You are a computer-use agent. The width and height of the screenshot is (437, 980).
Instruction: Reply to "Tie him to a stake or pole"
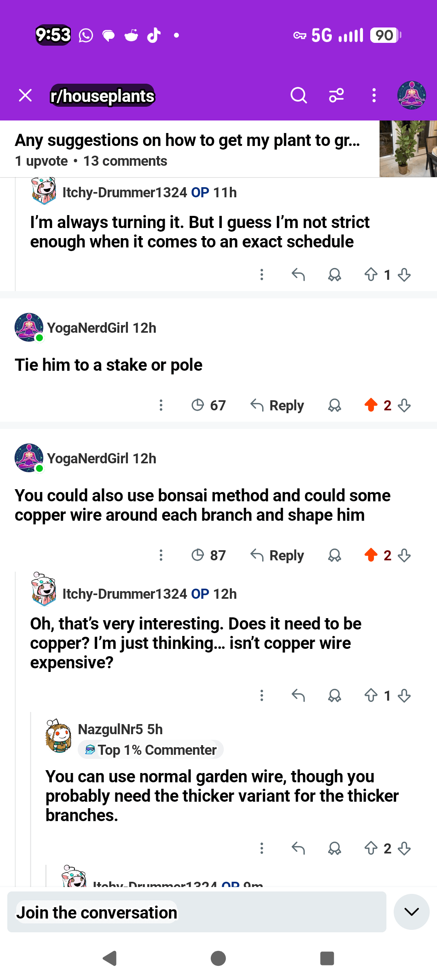278,405
